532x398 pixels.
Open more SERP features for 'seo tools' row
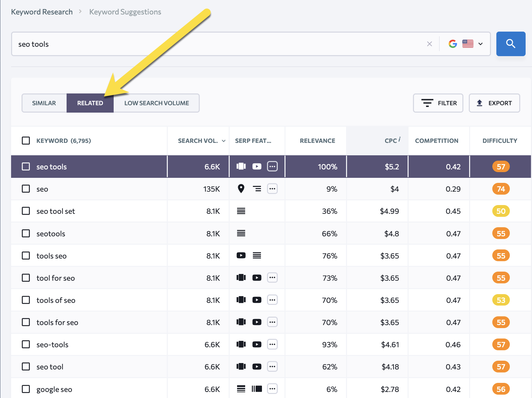(272, 166)
